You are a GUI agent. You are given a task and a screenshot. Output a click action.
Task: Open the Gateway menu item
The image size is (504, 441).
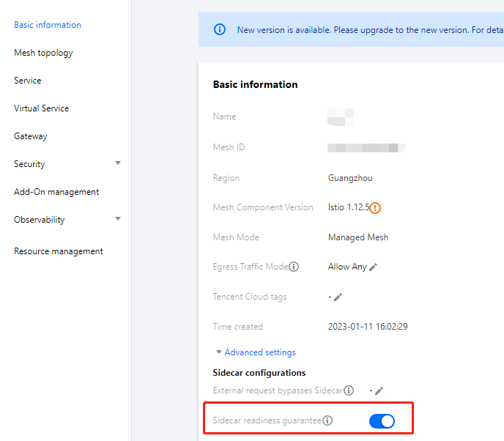tap(30, 136)
